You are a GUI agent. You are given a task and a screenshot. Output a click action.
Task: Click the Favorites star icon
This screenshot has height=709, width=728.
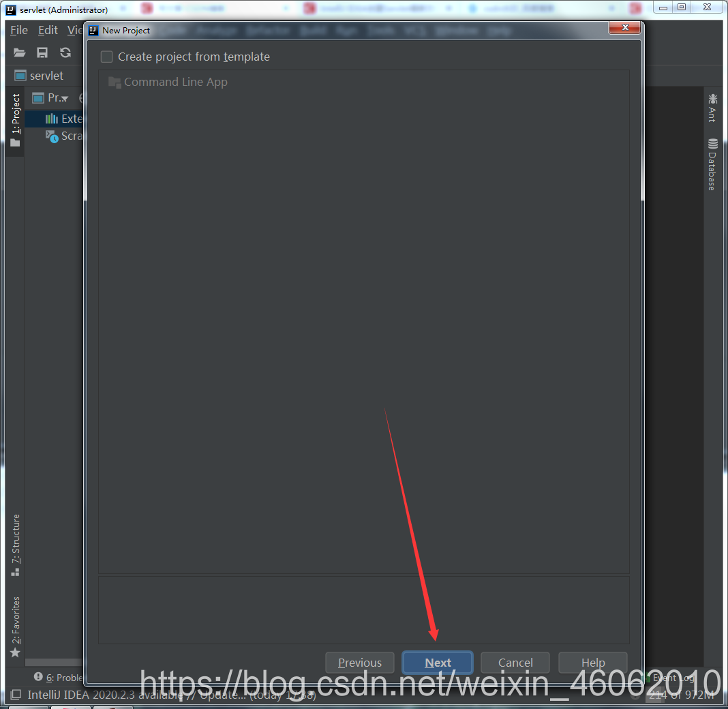click(x=15, y=653)
